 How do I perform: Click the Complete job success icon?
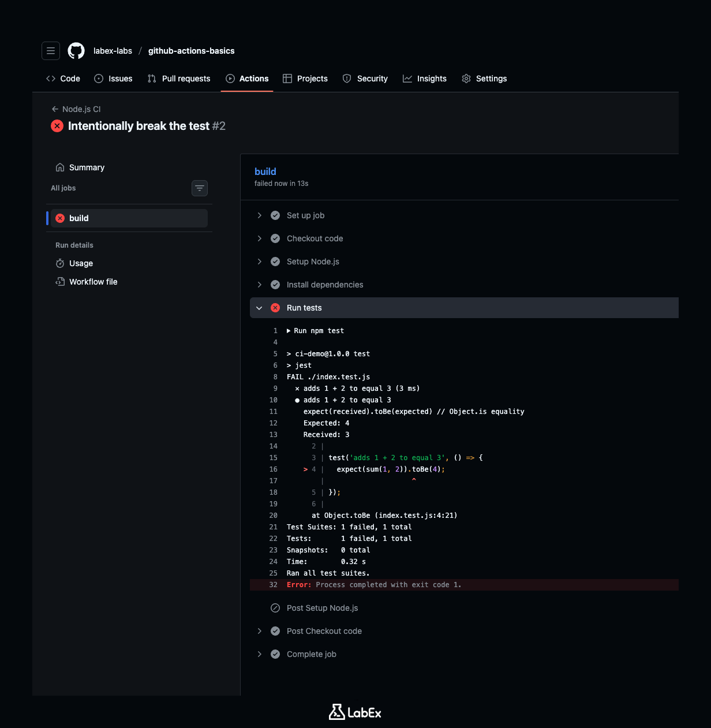(x=275, y=654)
